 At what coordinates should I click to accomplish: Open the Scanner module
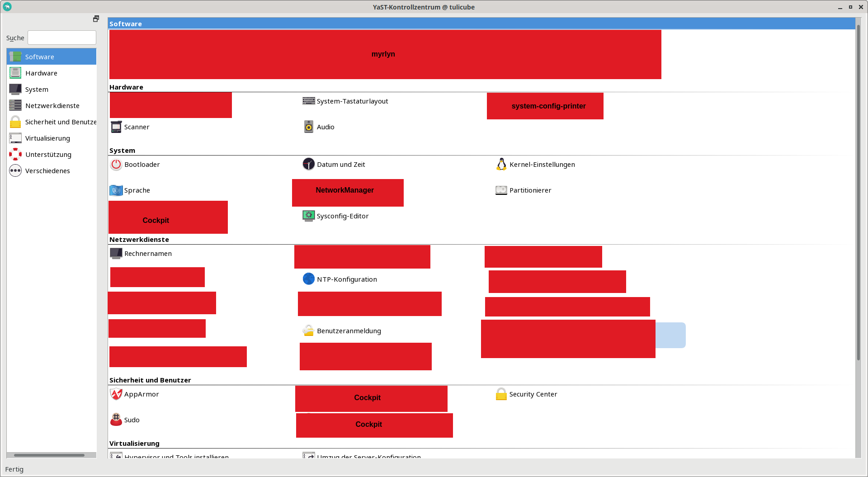(x=130, y=127)
